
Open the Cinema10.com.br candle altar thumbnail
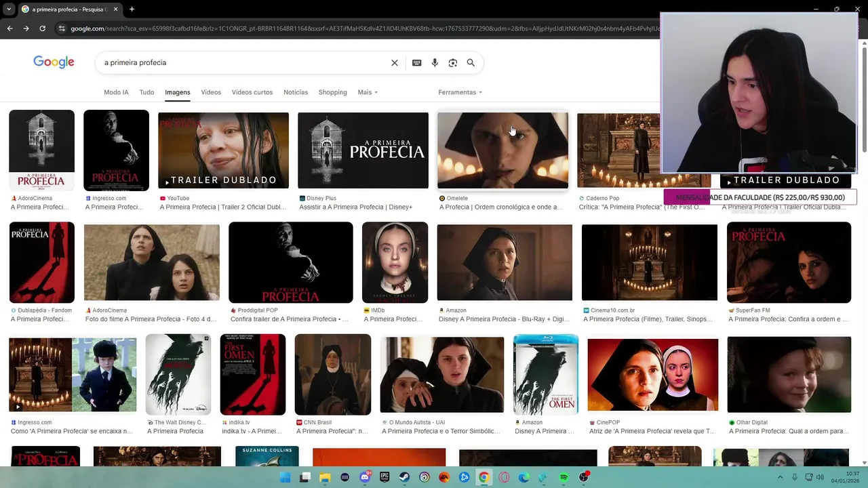(649, 262)
